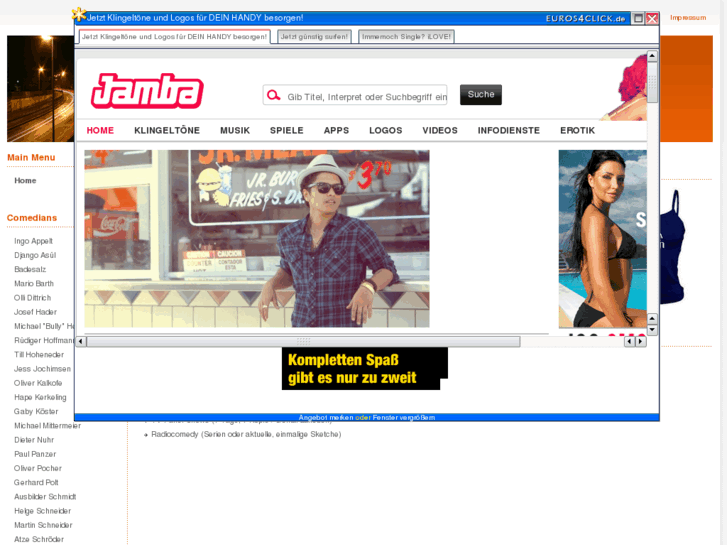Click the Fenster vergrößern link
The image size is (727, 545).
point(404,417)
